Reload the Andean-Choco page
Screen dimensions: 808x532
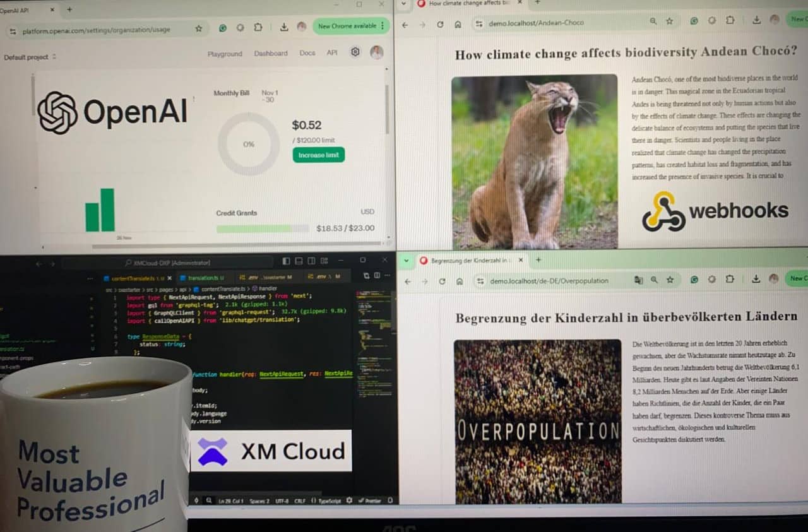[440, 25]
